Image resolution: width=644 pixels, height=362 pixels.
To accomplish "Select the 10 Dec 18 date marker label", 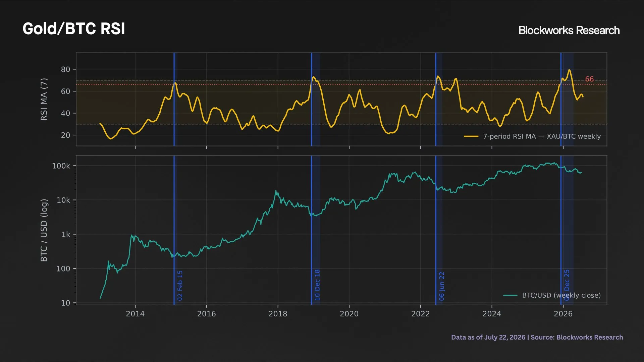I will (x=317, y=285).
